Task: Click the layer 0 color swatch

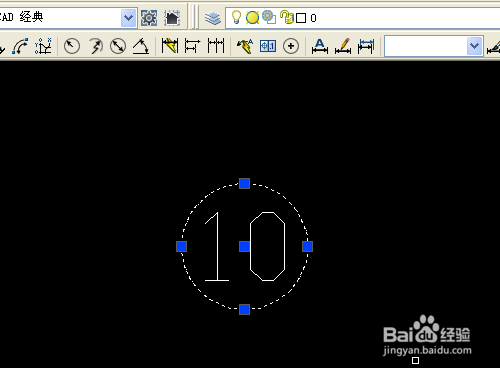Action: pos(301,18)
